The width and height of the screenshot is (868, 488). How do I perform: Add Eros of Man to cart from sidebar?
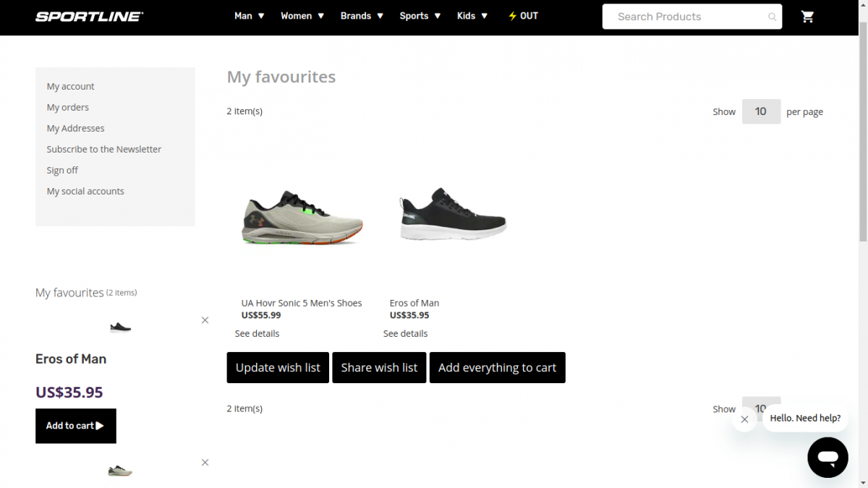76,426
